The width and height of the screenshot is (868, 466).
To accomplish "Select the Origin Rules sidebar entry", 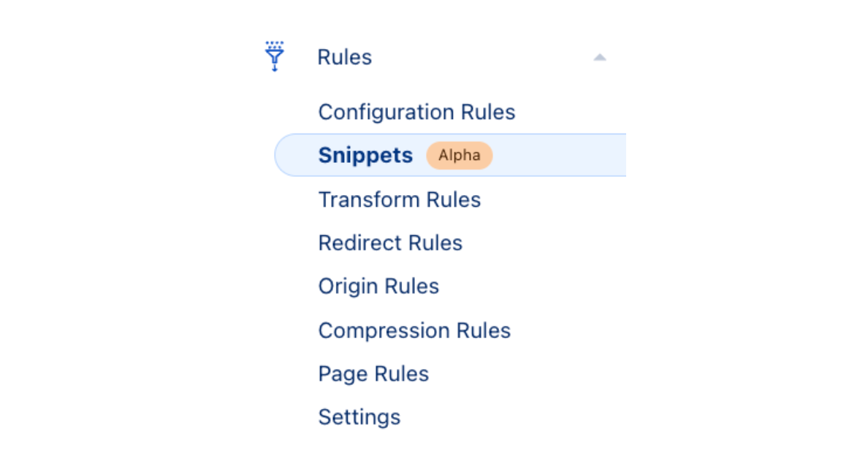I will coord(378,286).
